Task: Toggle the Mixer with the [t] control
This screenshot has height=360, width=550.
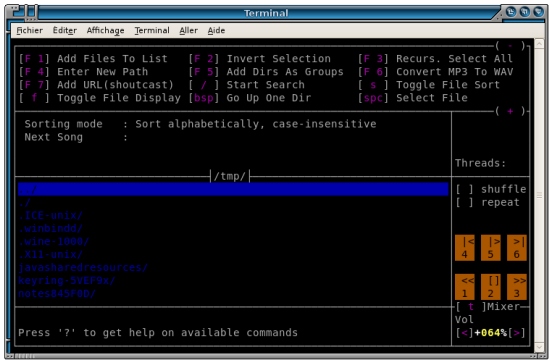Action: click(471, 307)
